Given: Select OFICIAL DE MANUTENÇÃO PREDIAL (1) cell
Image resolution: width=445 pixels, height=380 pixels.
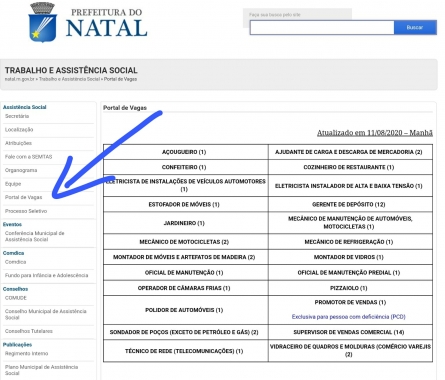Looking at the screenshot, I should tap(350, 273).
